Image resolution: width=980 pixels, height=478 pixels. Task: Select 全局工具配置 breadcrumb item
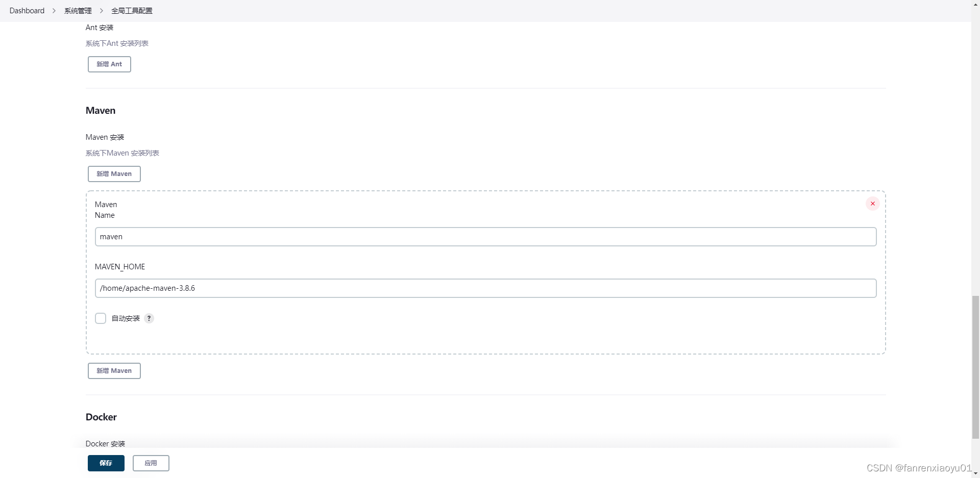click(x=132, y=11)
